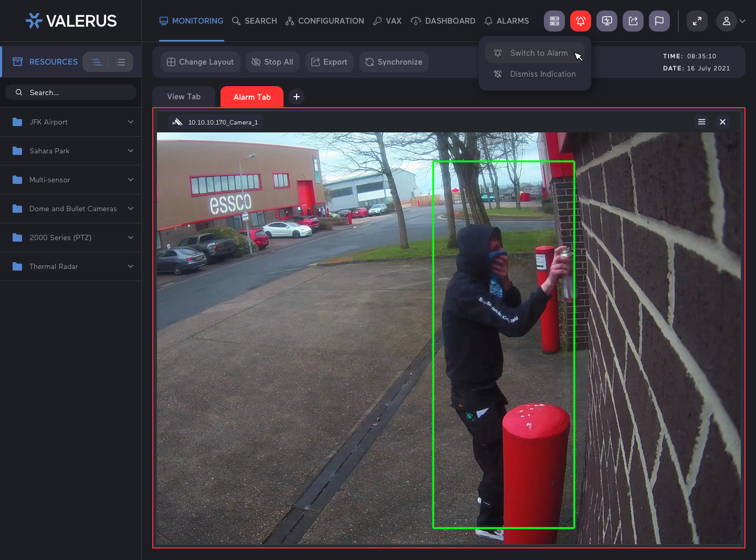
Task: Click the red alarm bell icon
Action: click(580, 21)
